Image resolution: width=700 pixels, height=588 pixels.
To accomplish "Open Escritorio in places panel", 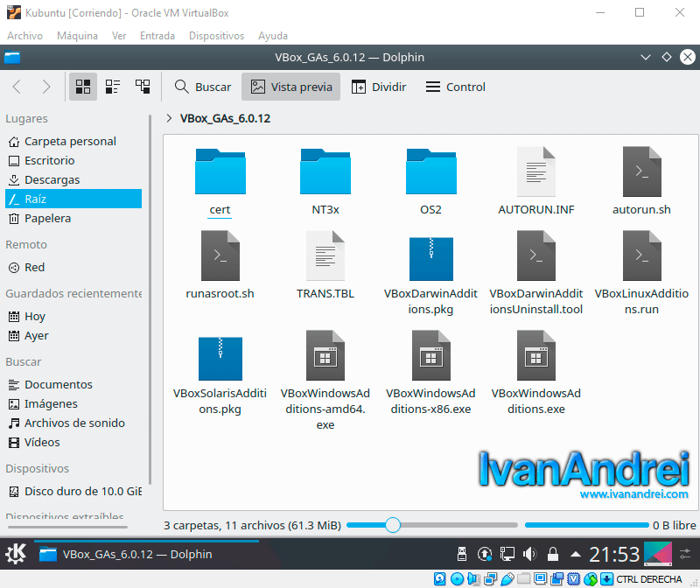I will click(73, 160).
